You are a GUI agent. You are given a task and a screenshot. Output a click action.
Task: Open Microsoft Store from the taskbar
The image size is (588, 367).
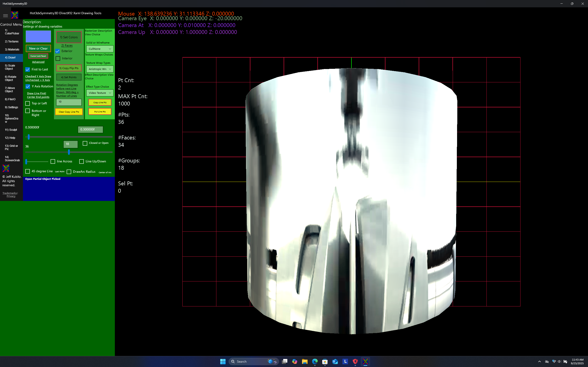click(325, 361)
